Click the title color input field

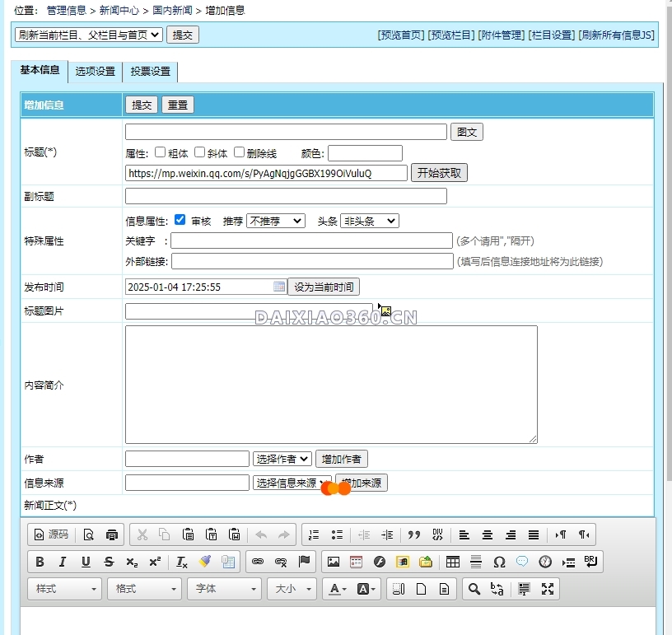366,153
